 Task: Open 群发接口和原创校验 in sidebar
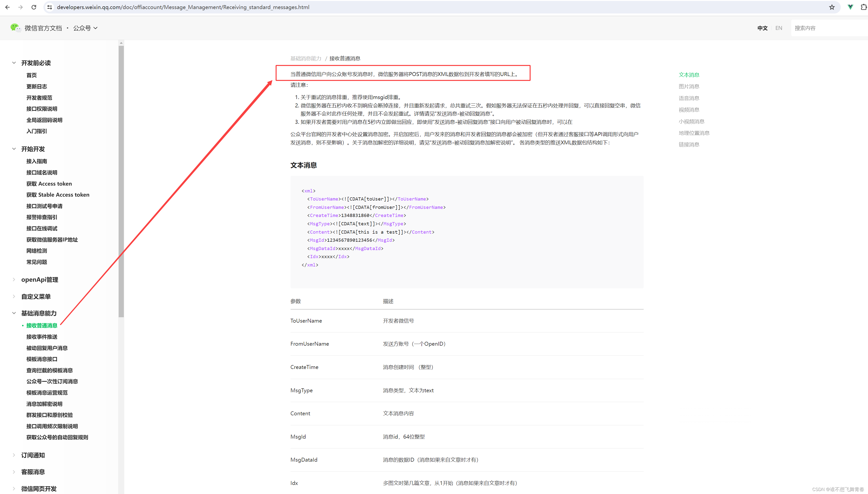(x=50, y=415)
